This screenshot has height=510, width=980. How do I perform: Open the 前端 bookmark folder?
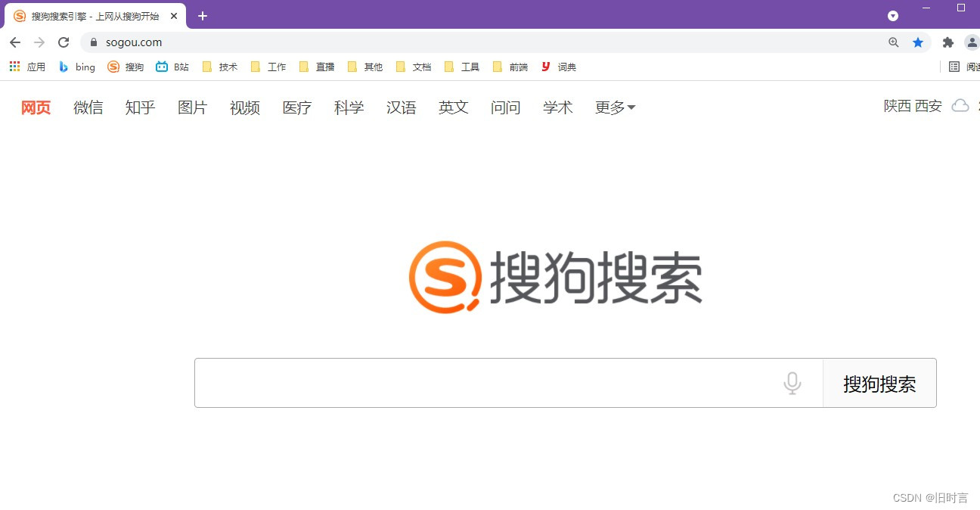pyautogui.click(x=510, y=67)
